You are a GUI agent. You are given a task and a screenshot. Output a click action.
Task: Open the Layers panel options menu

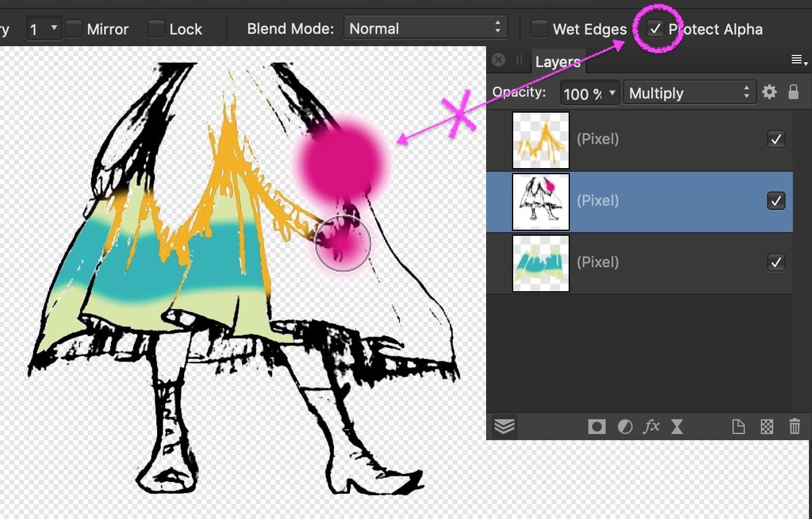[799, 60]
